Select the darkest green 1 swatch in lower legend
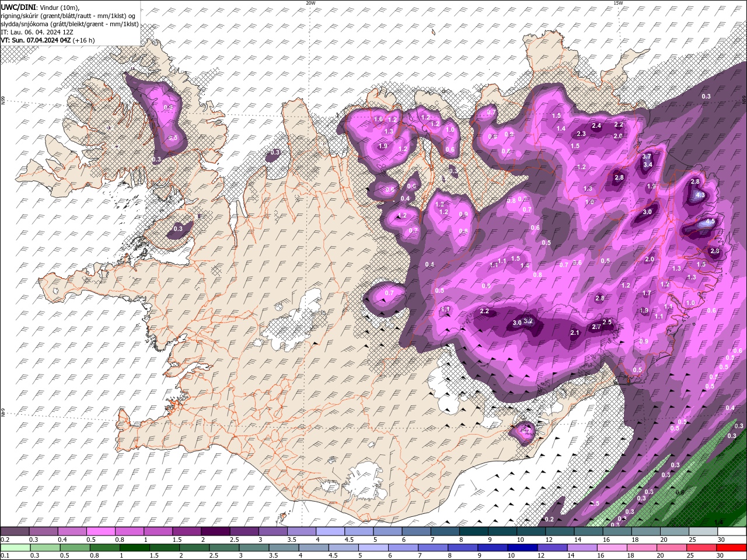Viewport: 747px width, 560px height. pyautogui.click(x=134, y=548)
